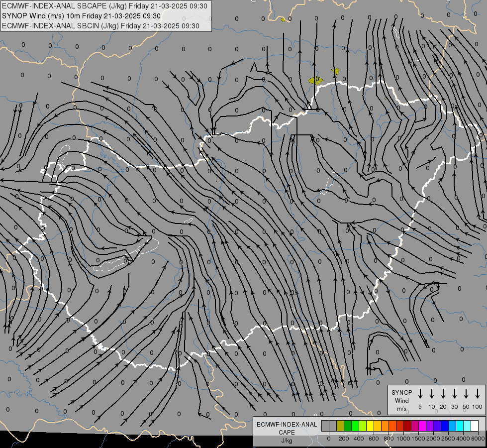
Task: Pick the bright green CAPE swatch
Action: pos(355,426)
